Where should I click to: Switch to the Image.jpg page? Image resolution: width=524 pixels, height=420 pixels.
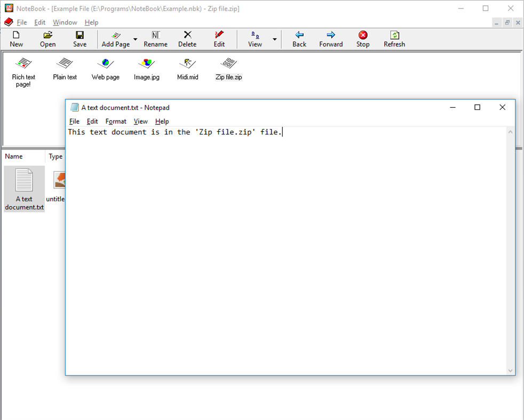(x=146, y=68)
